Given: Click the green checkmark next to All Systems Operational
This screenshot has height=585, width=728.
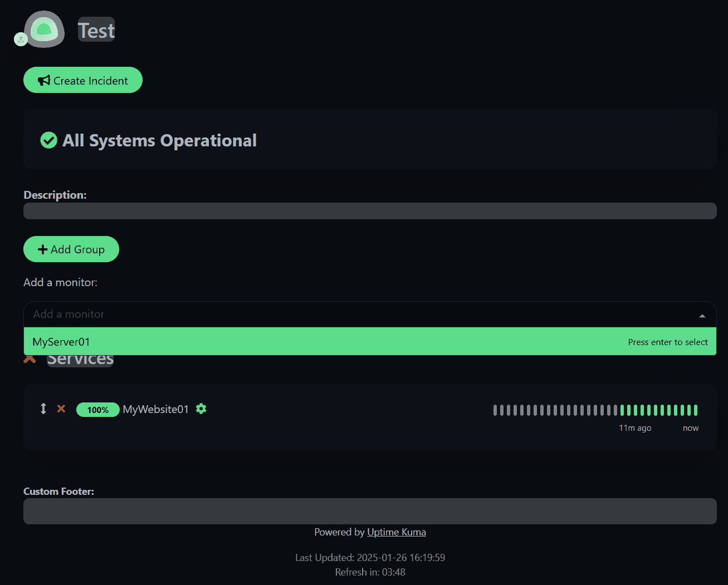Looking at the screenshot, I should (48, 140).
